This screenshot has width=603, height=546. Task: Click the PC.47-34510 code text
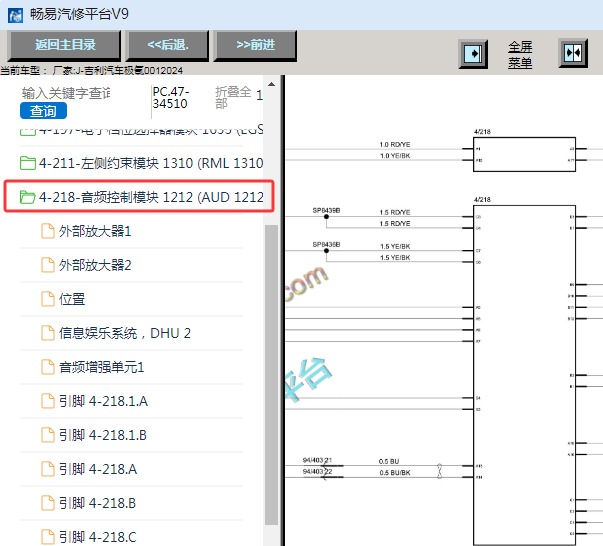pyautogui.click(x=170, y=98)
